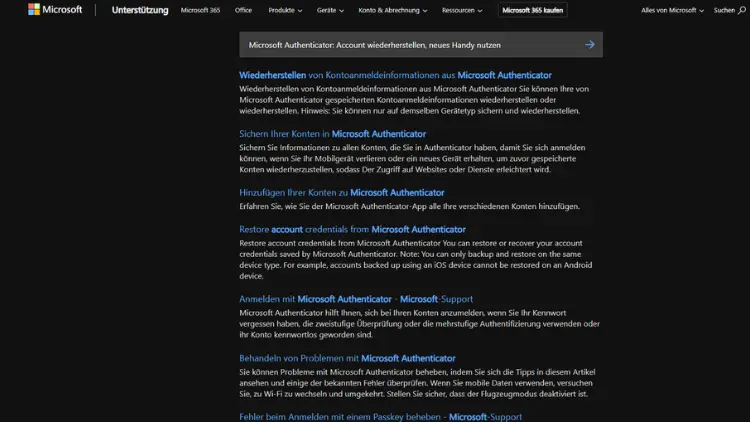The width and height of the screenshot is (750, 422).
Task: Expand the Alles von Microsoft menu
Action: click(672, 10)
